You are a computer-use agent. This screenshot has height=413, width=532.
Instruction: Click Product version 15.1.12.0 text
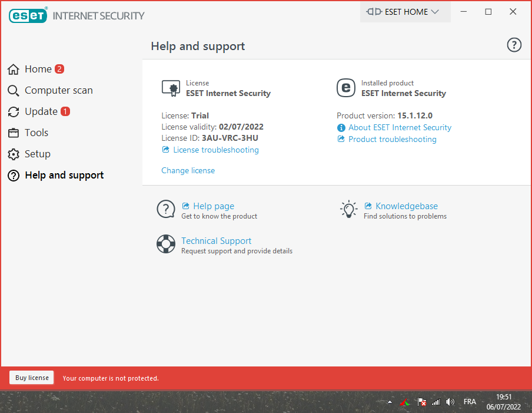pyautogui.click(x=384, y=115)
